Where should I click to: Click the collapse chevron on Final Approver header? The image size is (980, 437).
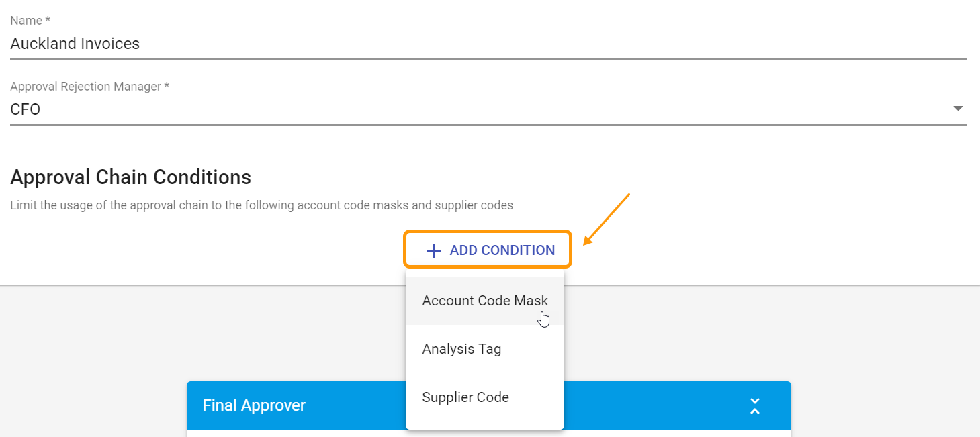(x=754, y=405)
